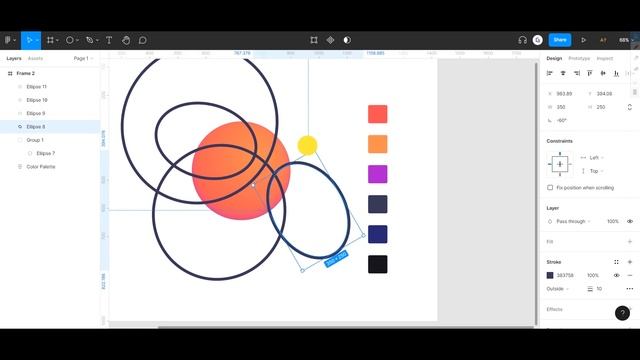Viewport: 640px width, 360px height.
Task: Click the Create component icon
Action: [330, 40]
